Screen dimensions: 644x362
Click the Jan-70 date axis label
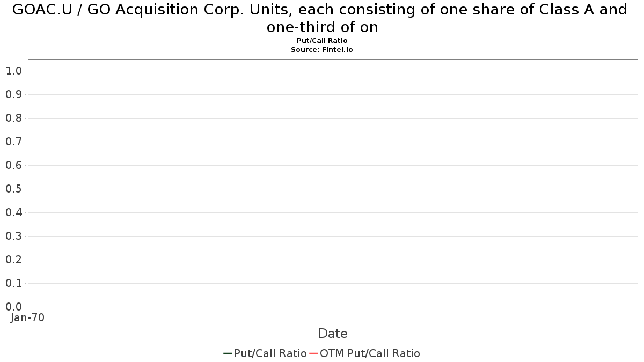(x=28, y=317)
